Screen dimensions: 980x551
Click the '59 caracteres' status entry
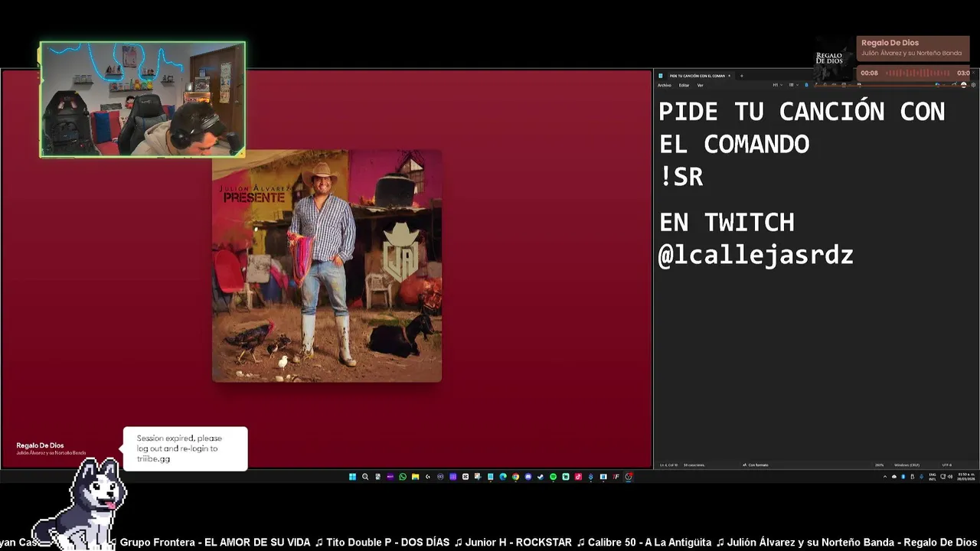point(694,465)
